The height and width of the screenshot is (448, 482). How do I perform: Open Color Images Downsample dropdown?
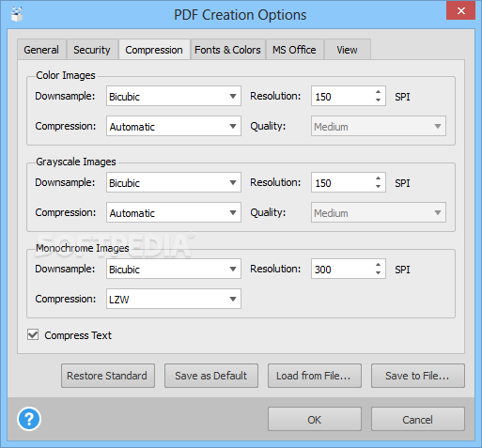(174, 96)
